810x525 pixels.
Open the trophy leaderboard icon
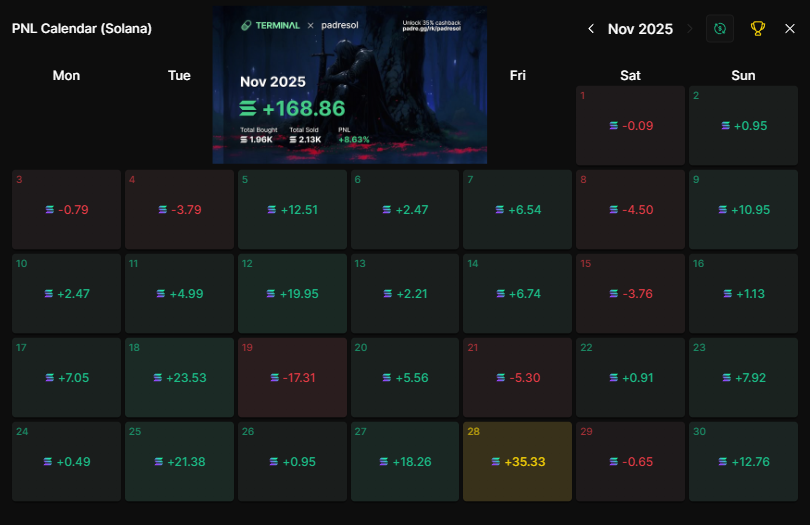pos(757,28)
